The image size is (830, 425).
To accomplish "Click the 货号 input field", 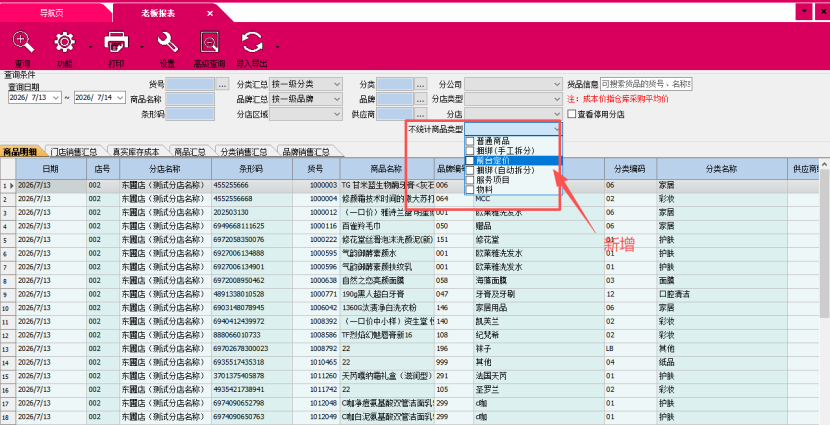I will pos(190,84).
